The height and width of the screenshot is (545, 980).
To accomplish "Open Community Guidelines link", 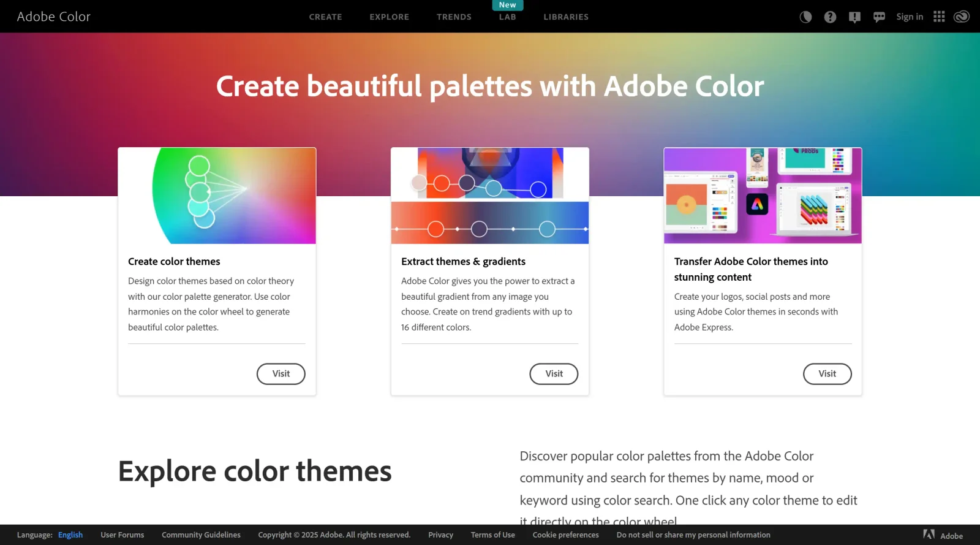I will click(201, 535).
